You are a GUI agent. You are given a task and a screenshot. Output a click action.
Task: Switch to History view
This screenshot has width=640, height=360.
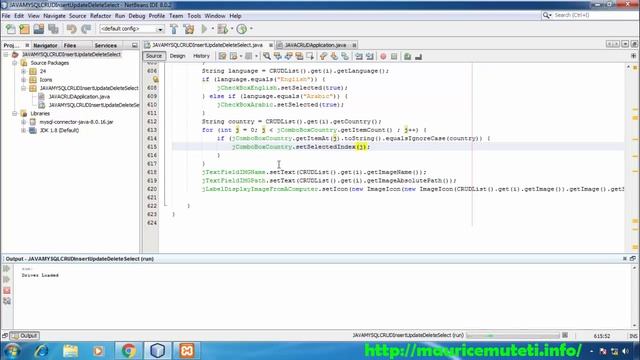201,56
